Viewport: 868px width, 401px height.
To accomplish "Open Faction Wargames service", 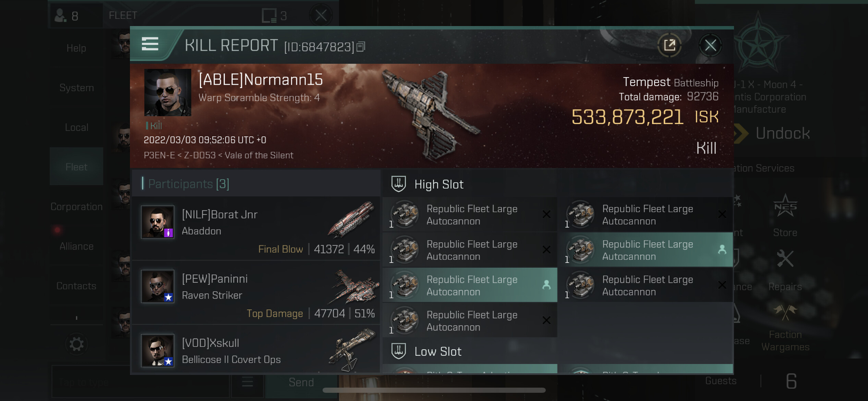I will tap(785, 328).
